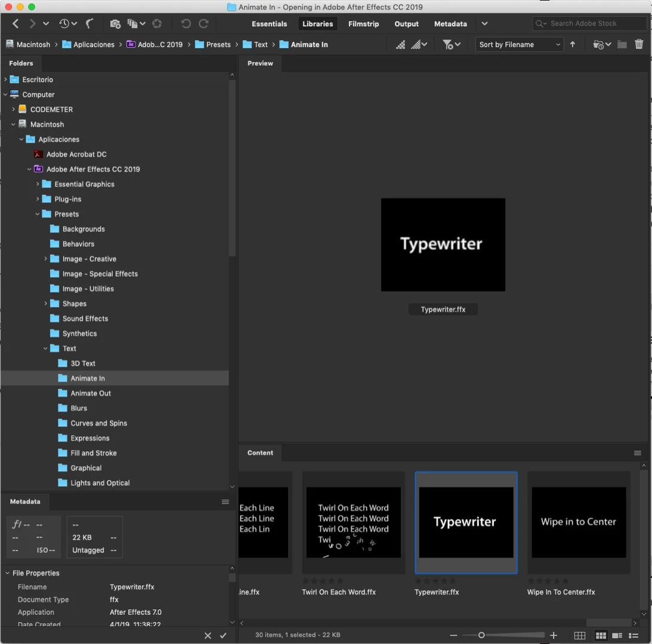This screenshot has height=644, width=652.
Task: Toggle ascending sort order arrow
Action: click(x=573, y=45)
